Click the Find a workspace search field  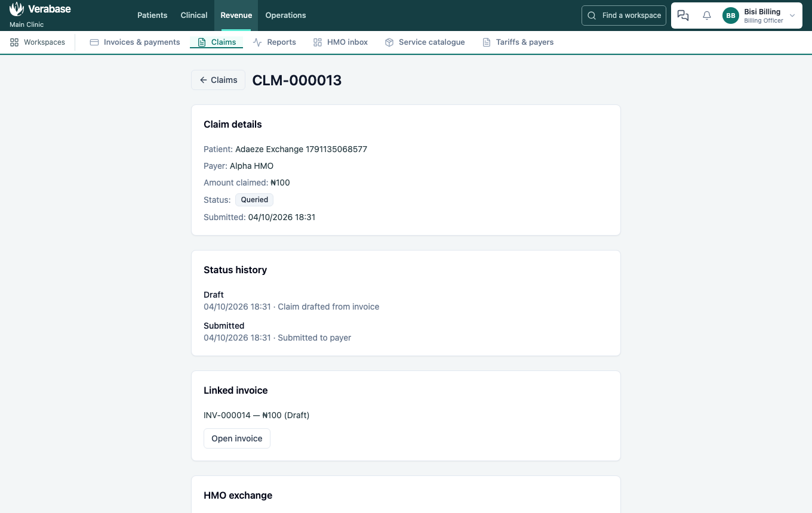click(624, 16)
